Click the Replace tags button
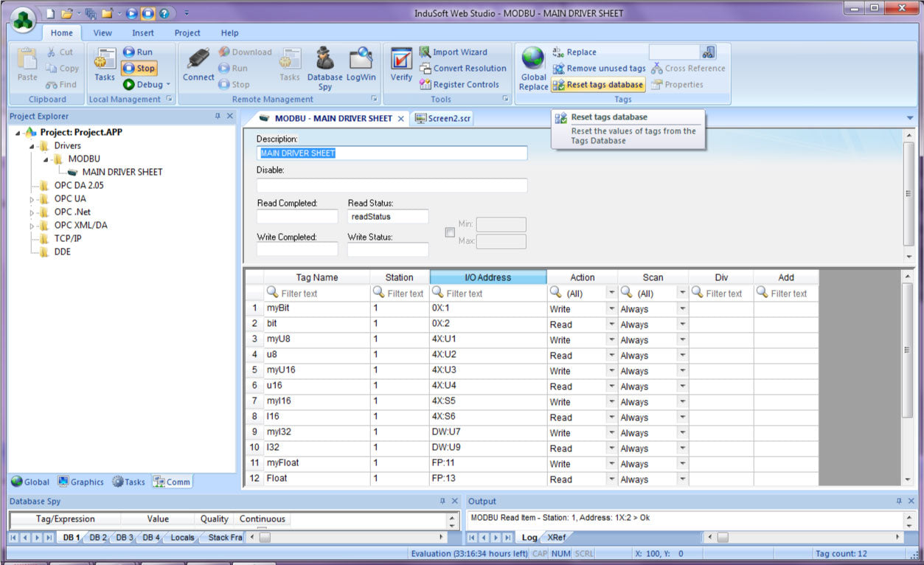 574,52
